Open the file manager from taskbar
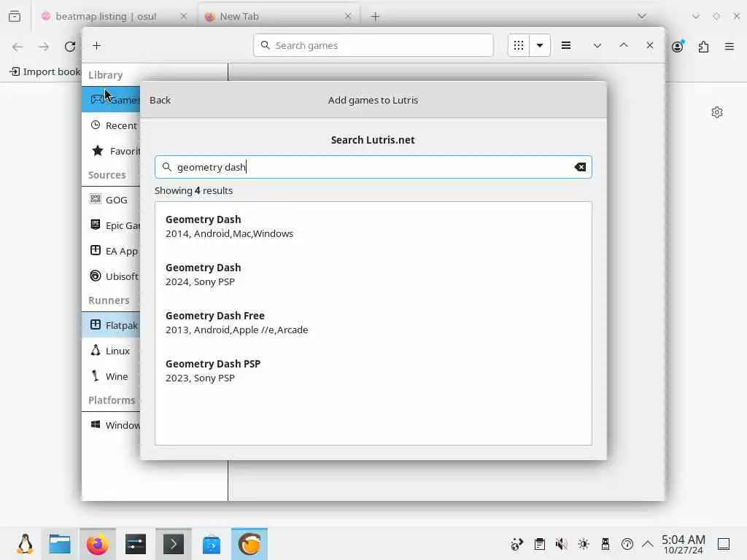The image size is (747, 560). pos(60,544)
